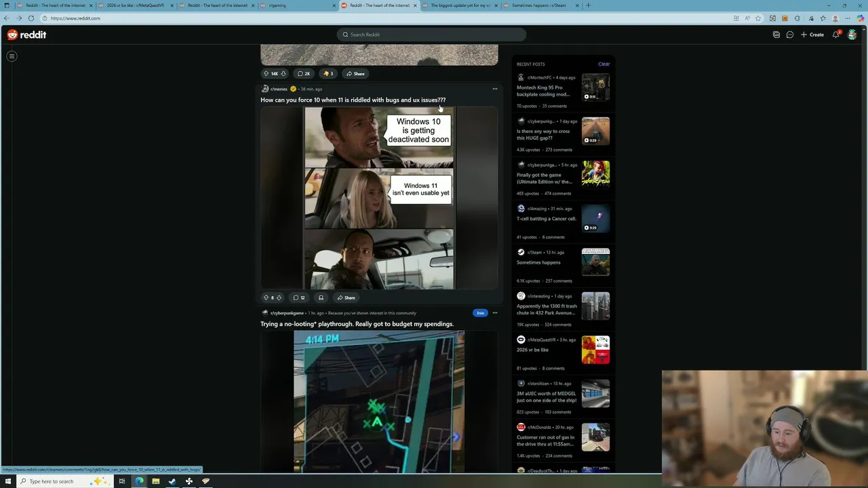868x488 pixels.
Task: Open the Windows 10 force post title
Action: pyautogui.click(x=353, y=100)
